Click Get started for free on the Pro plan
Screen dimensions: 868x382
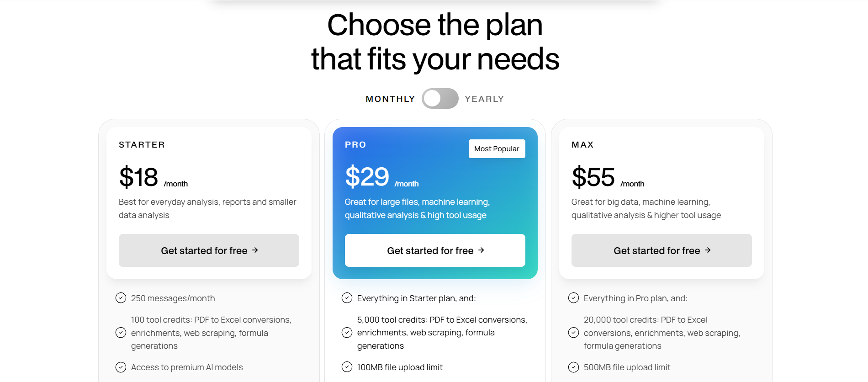click(434, 250)
